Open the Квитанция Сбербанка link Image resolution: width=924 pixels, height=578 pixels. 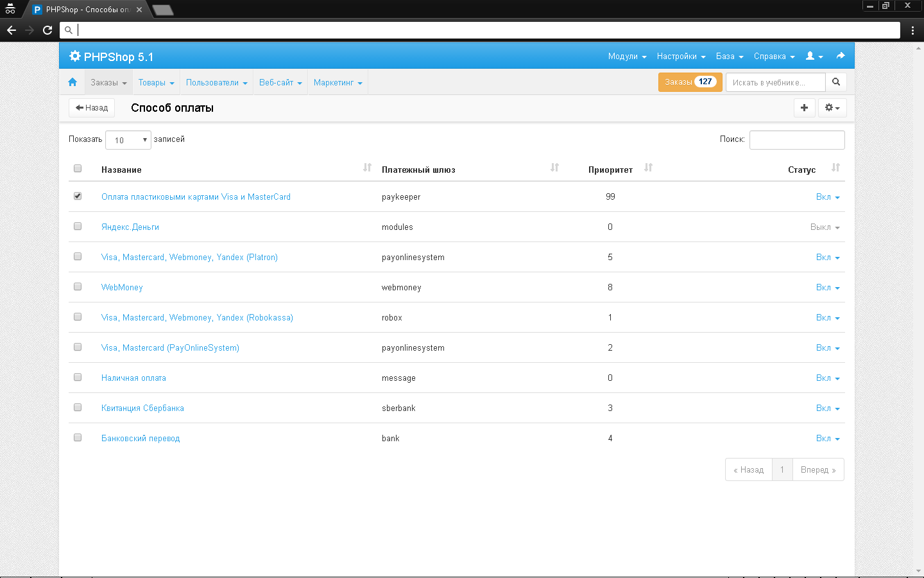click(x=142, y=408)
